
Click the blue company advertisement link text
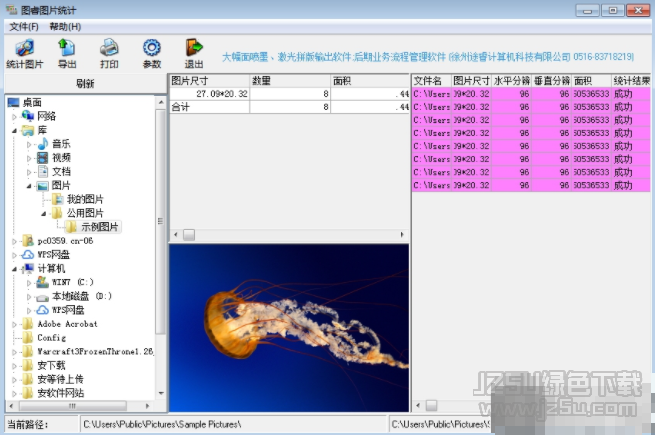click(428, 57)
